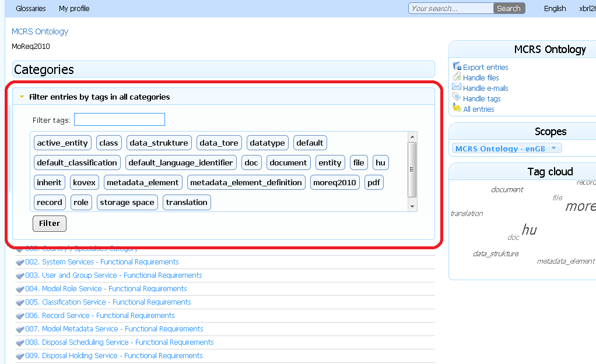Image resolution: width=596 pixels, height=364 pixels.
Task: Toggle the doc tag
Action: (251, 162)
